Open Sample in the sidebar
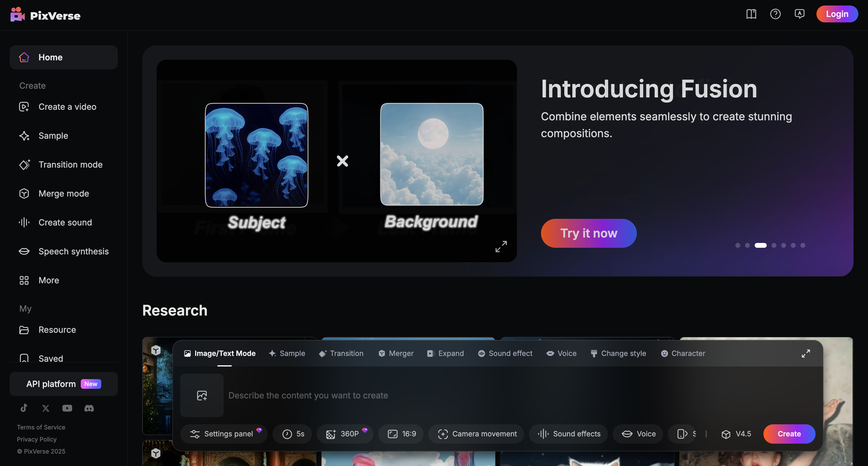Image resolution: width=868 pixels, height=466 pixels. [63, 136]
